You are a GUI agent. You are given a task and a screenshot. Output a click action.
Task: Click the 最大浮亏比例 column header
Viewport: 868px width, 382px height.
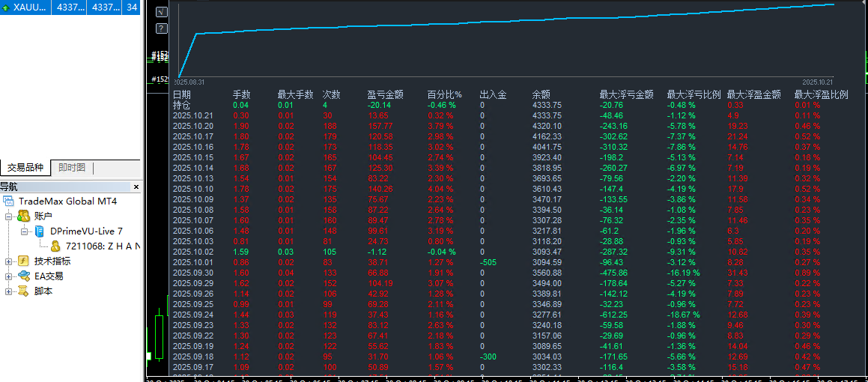(x=694, y=94)
